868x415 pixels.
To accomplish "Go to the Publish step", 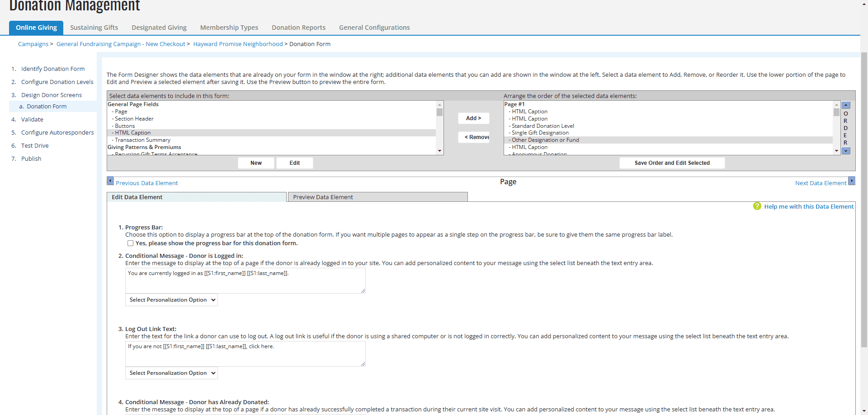I will pyautogui.click(x=31, y=159).
